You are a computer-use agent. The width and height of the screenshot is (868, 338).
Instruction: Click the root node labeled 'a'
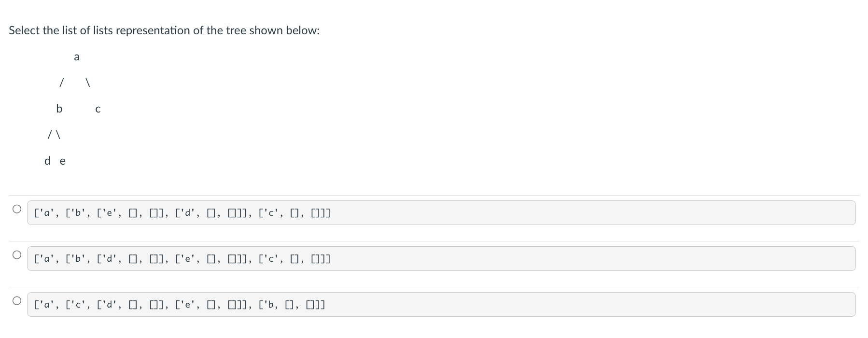[76, 56]
